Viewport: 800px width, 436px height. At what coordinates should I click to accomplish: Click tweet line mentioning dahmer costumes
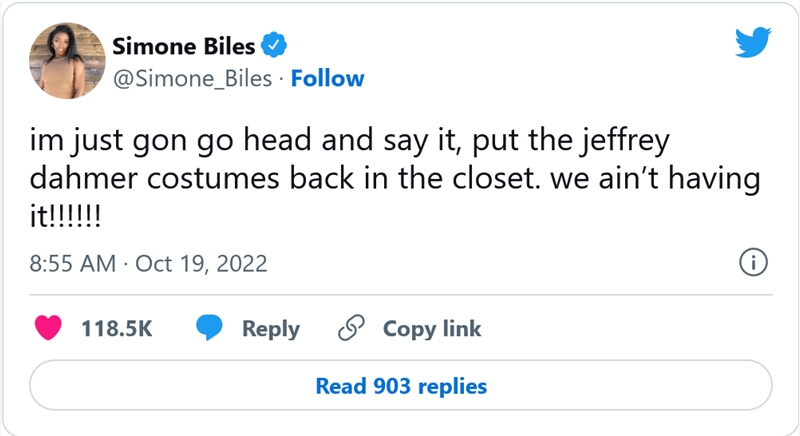pyautogui.click(x=395, y=178)
